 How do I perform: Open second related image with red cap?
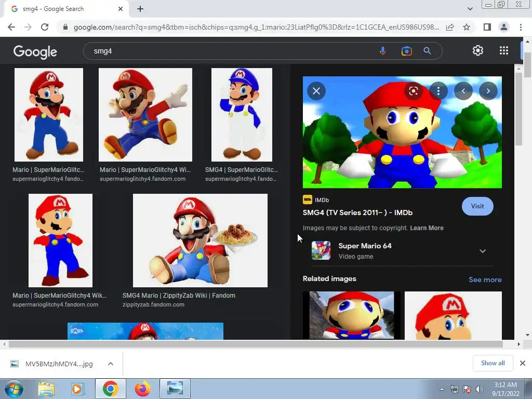coord(453,315)
